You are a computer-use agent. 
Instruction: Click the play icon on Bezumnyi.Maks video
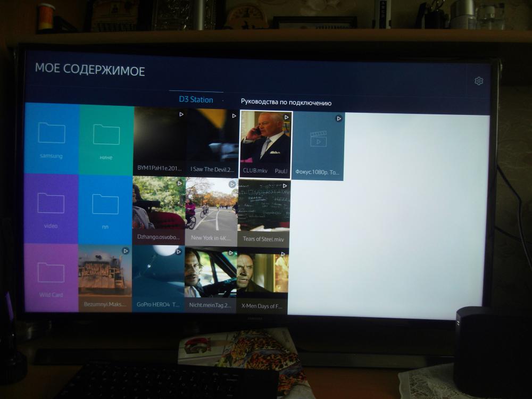pyautogui.click(x=126, y=251)
